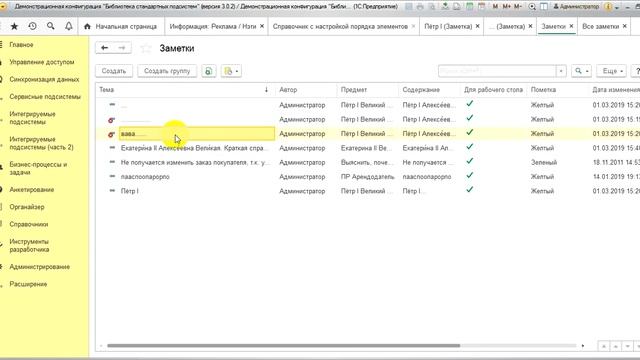Click the Создать группу button
This screenshot has width=640, height=360.
pyautogui.click(x=167, y=71)
